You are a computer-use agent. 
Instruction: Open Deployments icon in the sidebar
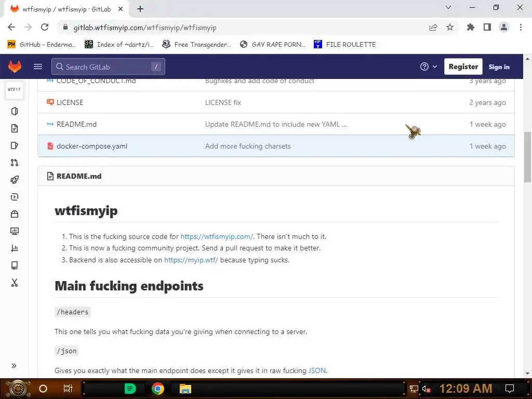(14, 197)
